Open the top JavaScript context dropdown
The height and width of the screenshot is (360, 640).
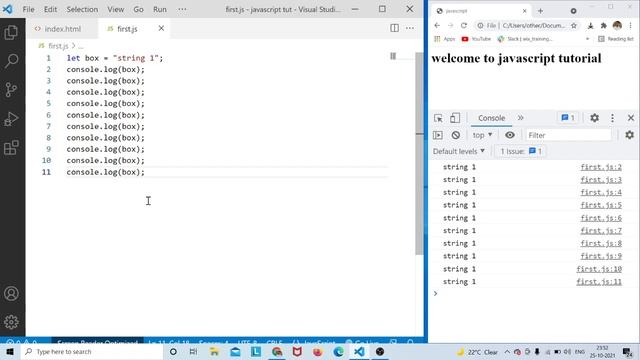click(x=482, y=135)
